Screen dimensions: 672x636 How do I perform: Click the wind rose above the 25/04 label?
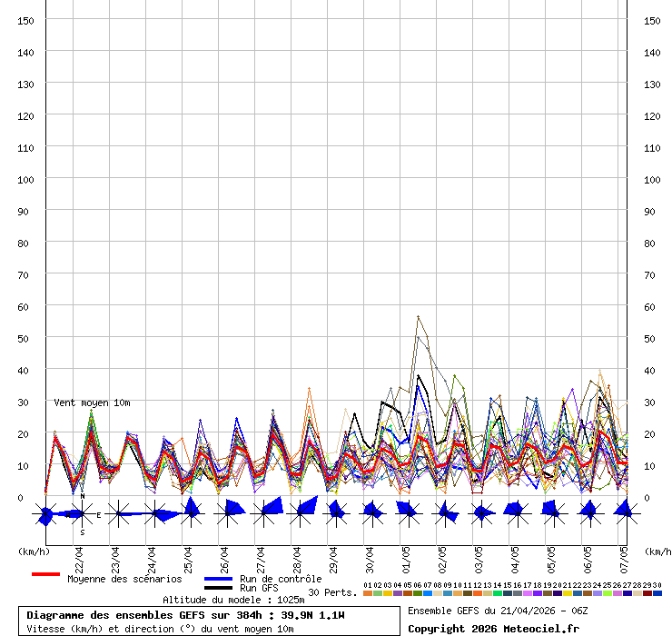click(191, 512)
